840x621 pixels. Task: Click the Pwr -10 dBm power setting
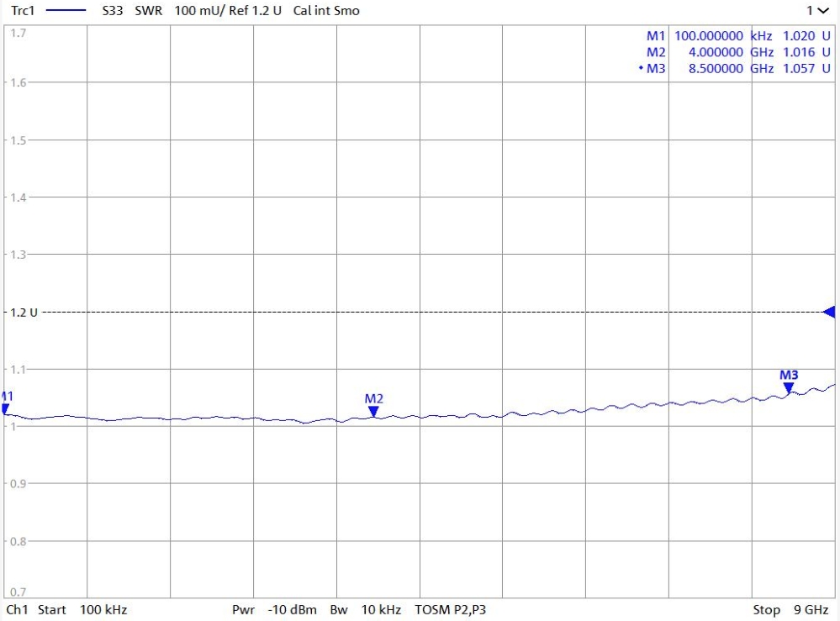[274, 609]
